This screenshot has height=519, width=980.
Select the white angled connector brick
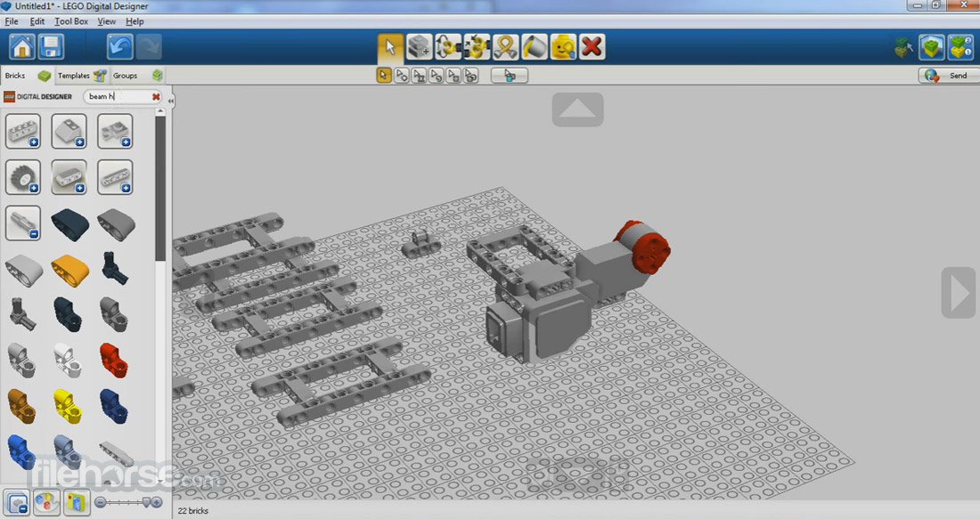click(x=68, y=360)
